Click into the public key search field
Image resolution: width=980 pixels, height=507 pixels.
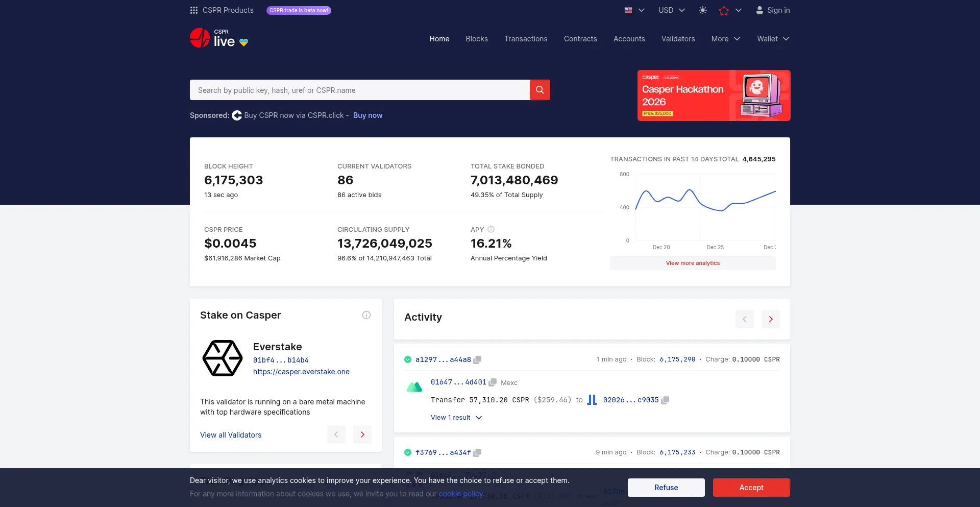(359, 90)
